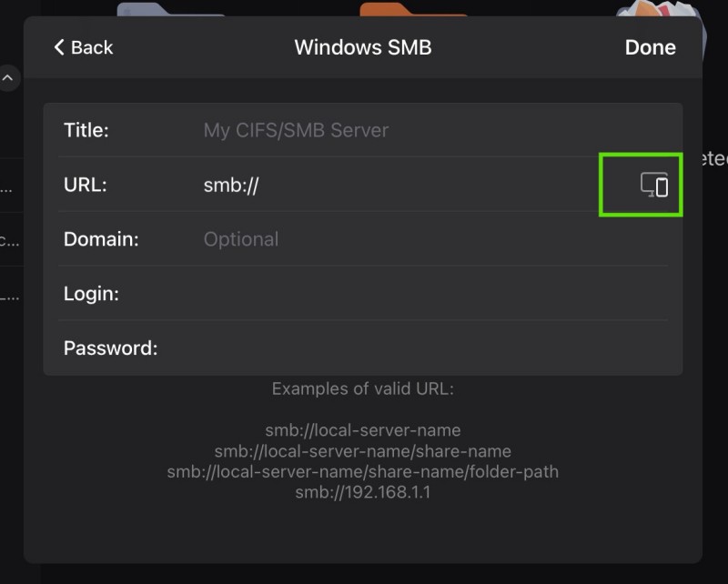Open the orange folder behind the dialog

point(412,8)
